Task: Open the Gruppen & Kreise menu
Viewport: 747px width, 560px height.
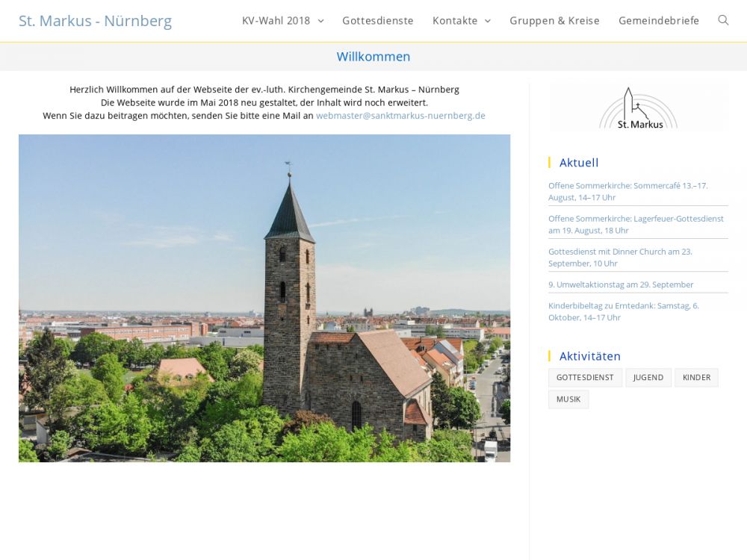Action: (x=554, y=21)
